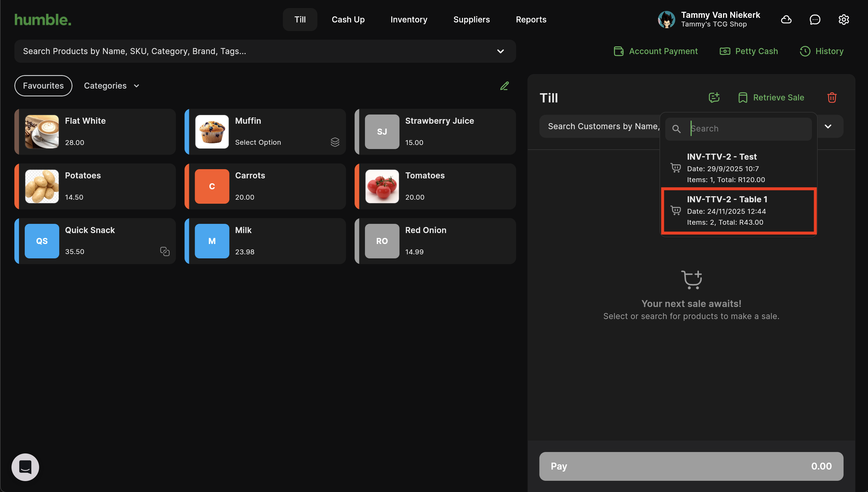
Task: Open the chat messages icon
Action: click(815, 20)
